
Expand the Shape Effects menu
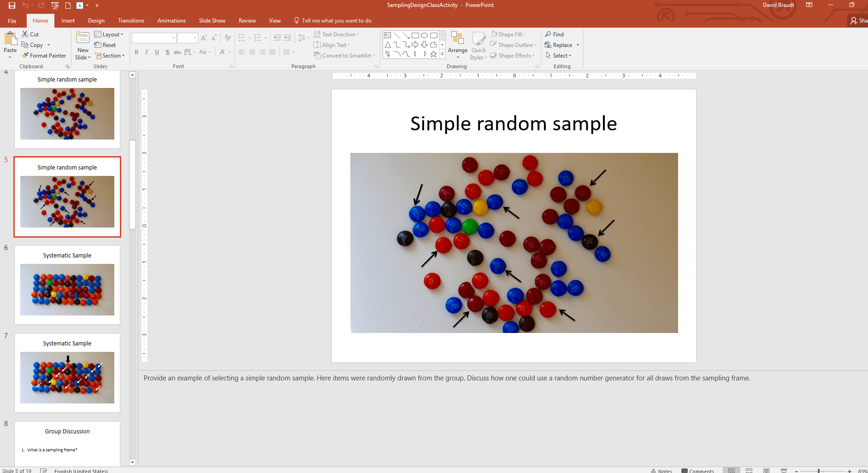click(513, 56)
